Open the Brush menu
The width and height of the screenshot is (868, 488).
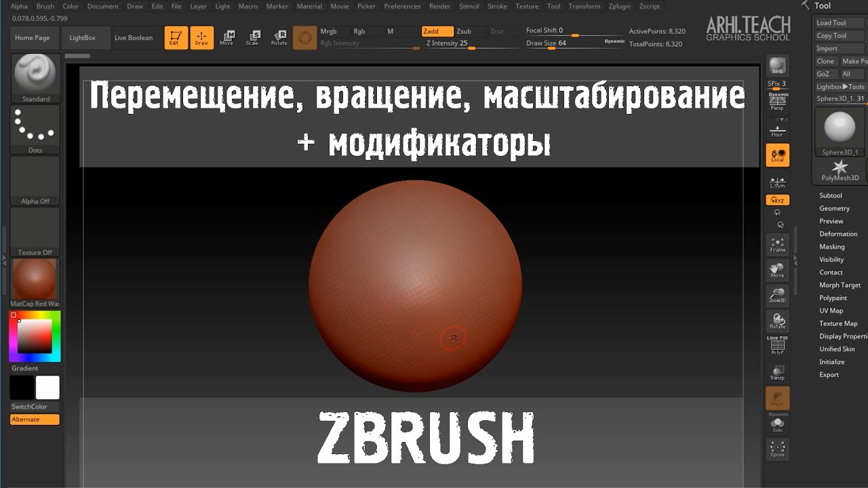[x=45, y=6]
